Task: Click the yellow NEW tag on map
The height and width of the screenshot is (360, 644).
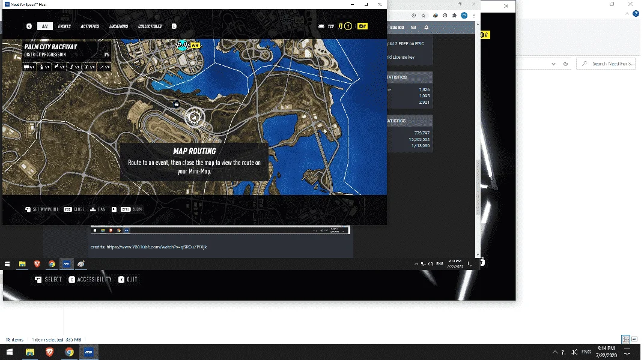Action: [x=195, y=46]
